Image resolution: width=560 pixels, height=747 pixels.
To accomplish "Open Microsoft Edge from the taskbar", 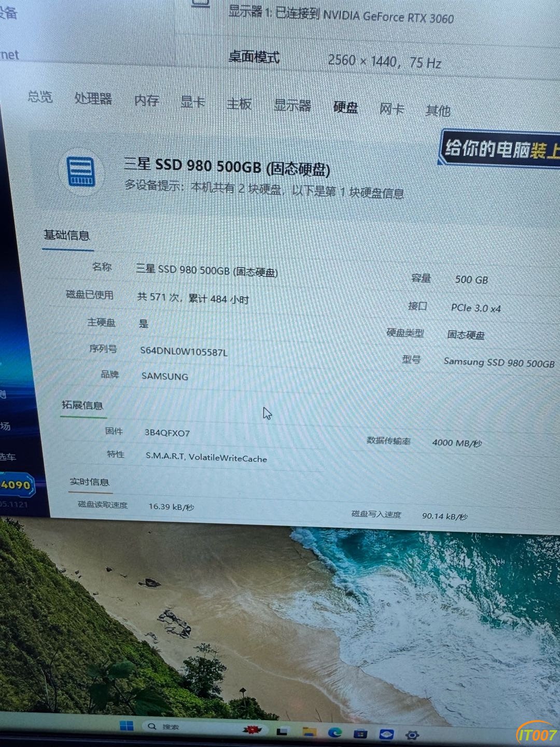I will (x=335, y=732).
